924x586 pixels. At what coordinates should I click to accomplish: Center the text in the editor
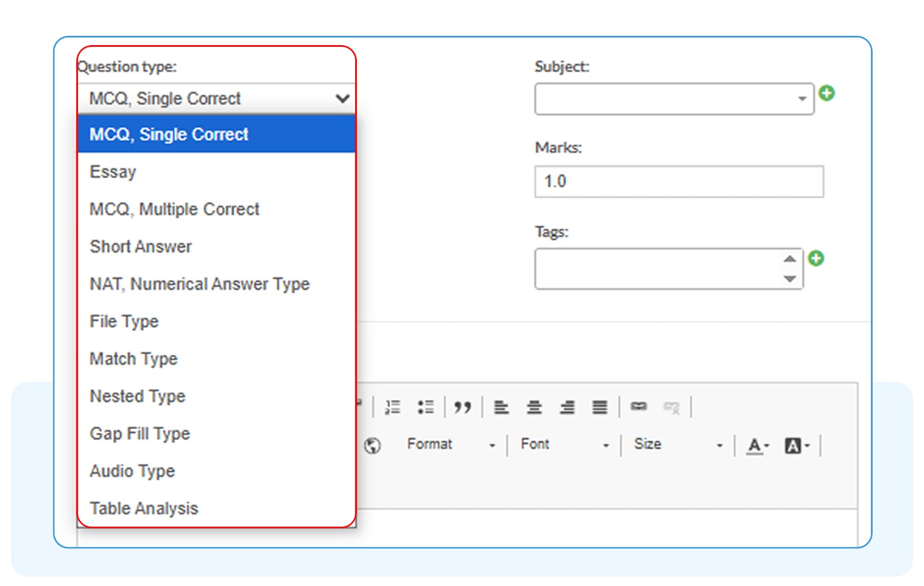(x=534, y=406)
